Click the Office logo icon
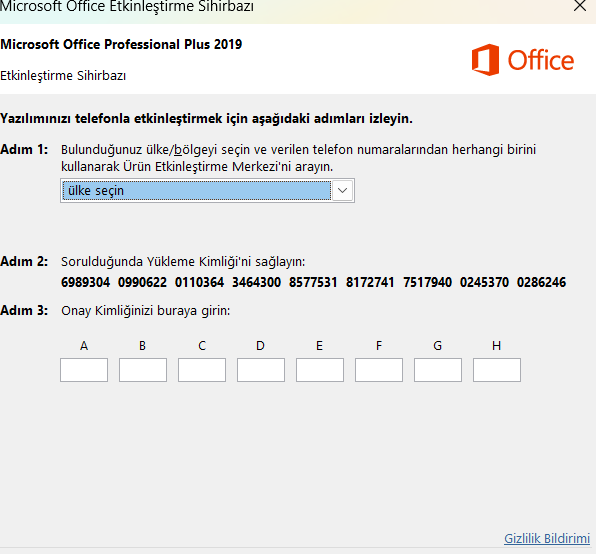Screen dimensions: 596x554 pyautogui.click(x=485, y=60)
